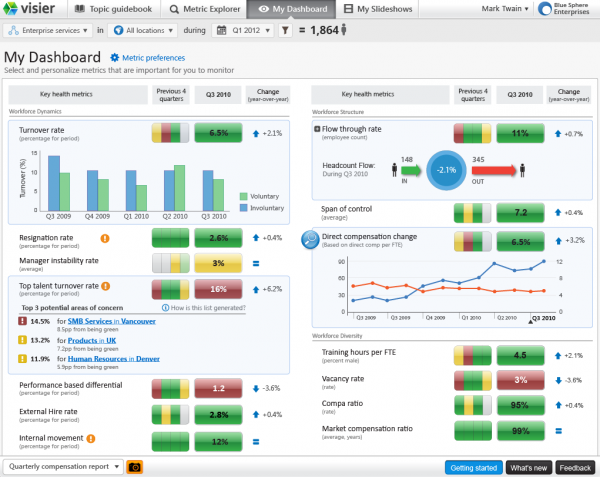Open the My Slideshows tab
The height and width of the screenshot is (477, 600).
tap(378, 9)
